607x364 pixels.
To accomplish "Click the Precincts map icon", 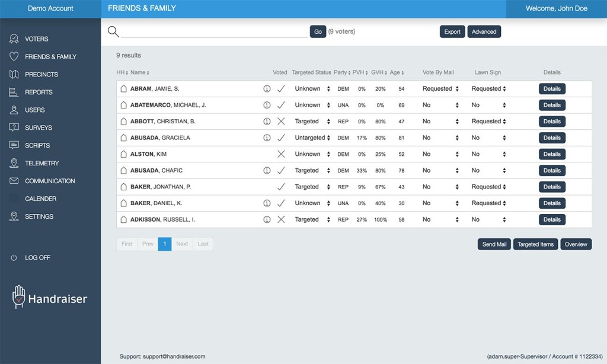I will coord(14,75).
